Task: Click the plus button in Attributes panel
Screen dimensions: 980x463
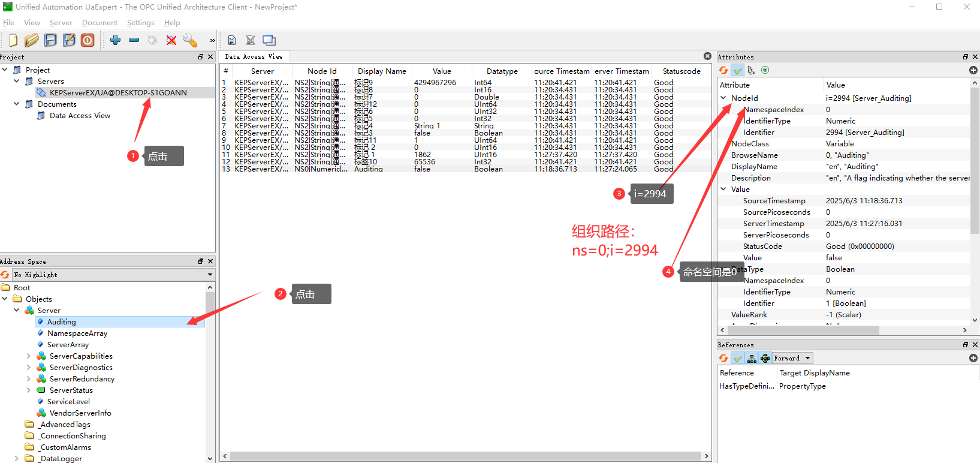Action: click(973, 70)
